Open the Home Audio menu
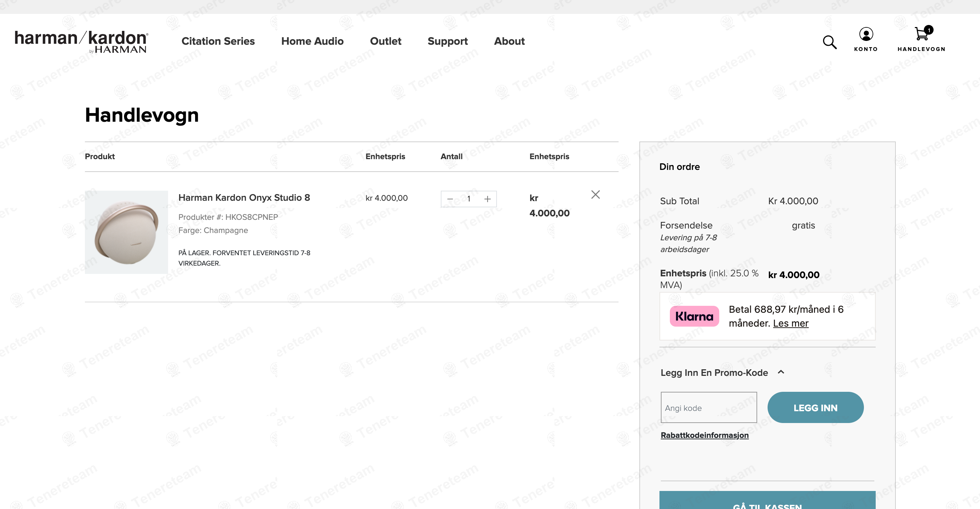This screenshot has height=509, width=980. (x=312, y=41)
